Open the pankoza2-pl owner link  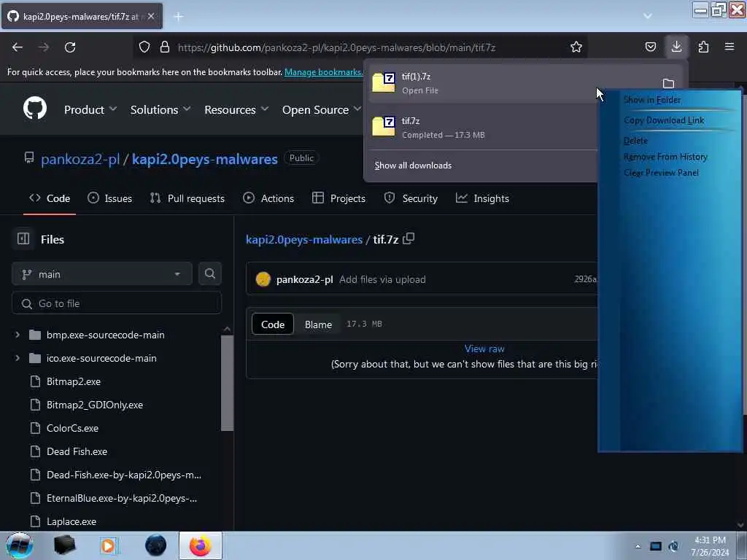coord(80,159)
